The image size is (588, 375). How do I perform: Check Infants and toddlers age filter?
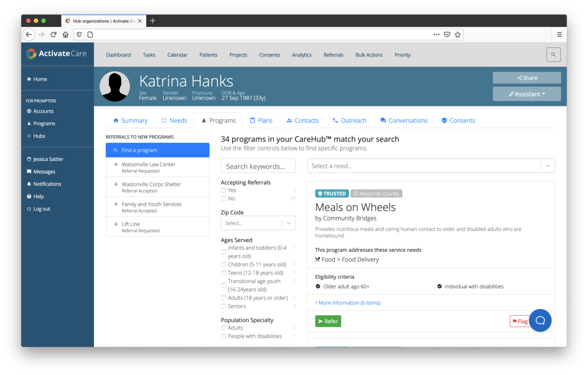(224, 252)
